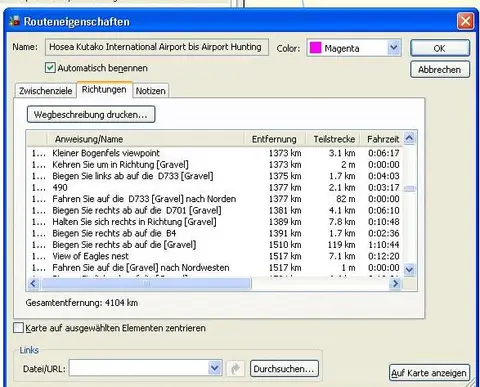Sort by the Anweisung/Name column header
480x387 pixels.
coord(146,139)
